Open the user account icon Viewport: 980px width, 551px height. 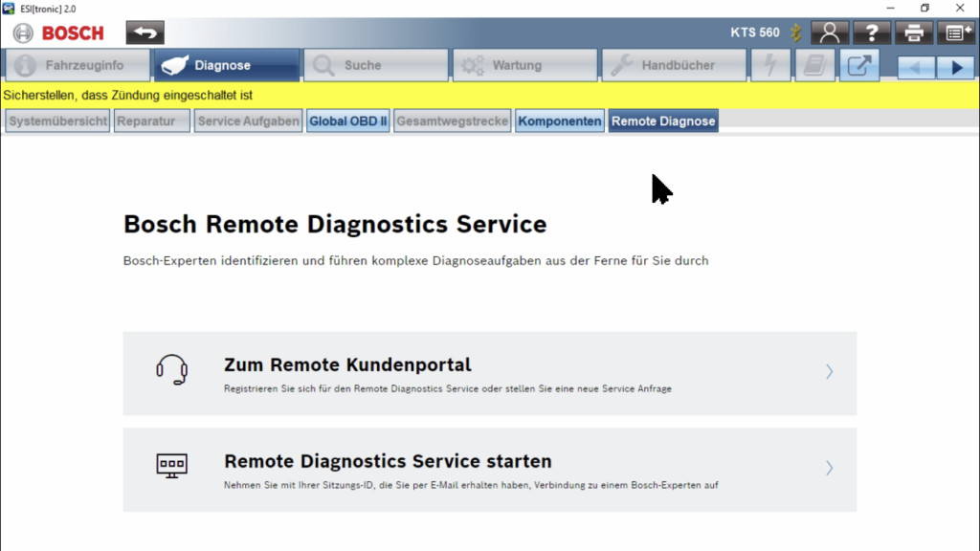tap(830, 33)
